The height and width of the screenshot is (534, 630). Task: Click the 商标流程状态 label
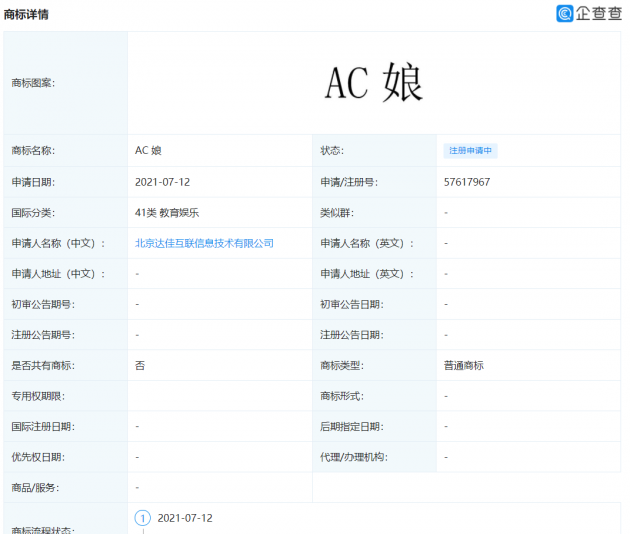coord(43,530)
